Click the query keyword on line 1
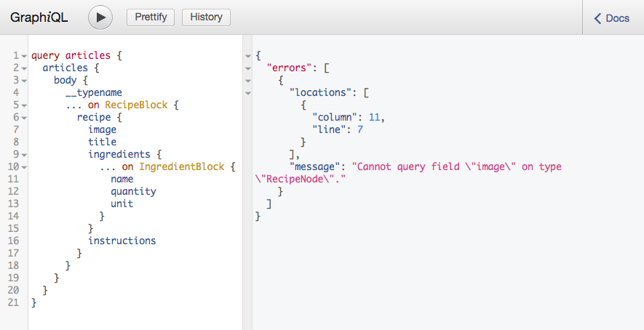644x330 pixels. (x=45, y=55)
